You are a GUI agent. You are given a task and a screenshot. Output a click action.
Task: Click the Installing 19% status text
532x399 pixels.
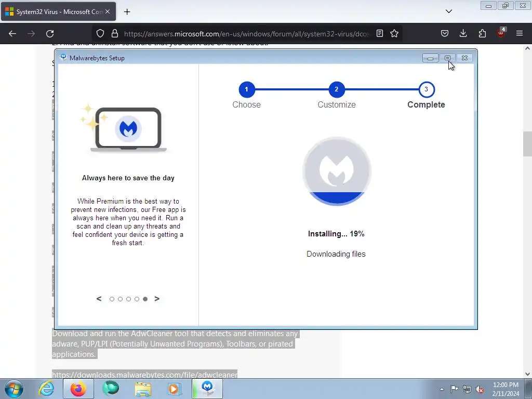[x=336, y=234]
